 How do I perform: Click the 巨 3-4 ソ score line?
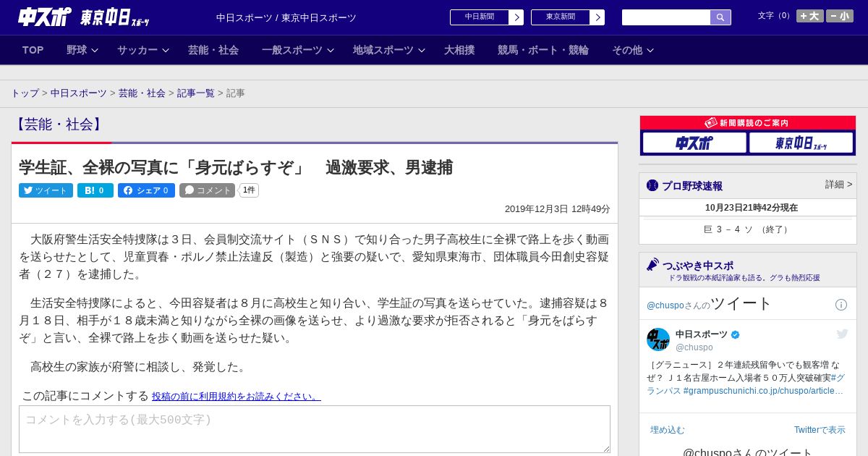748,229
